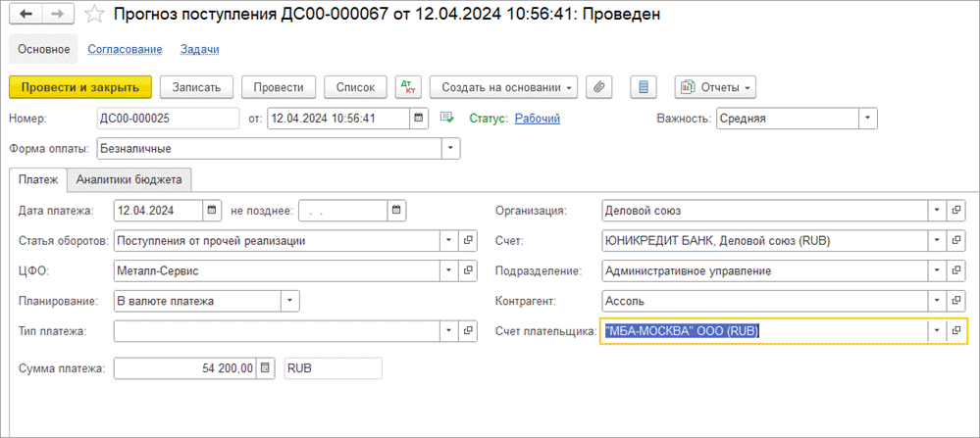The height and width of the screenshot is (438, 980).
Task: Follow the Рабочий status link
Action: point(538,119)
